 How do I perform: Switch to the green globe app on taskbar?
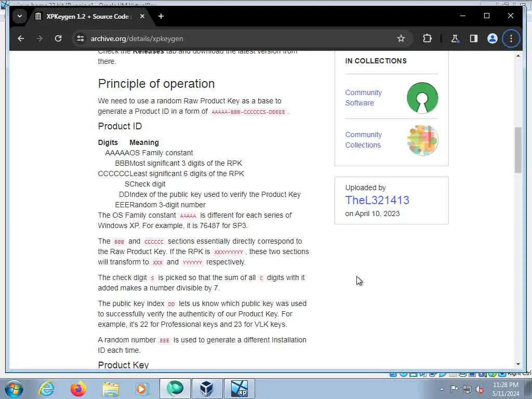tap(175, 389)
